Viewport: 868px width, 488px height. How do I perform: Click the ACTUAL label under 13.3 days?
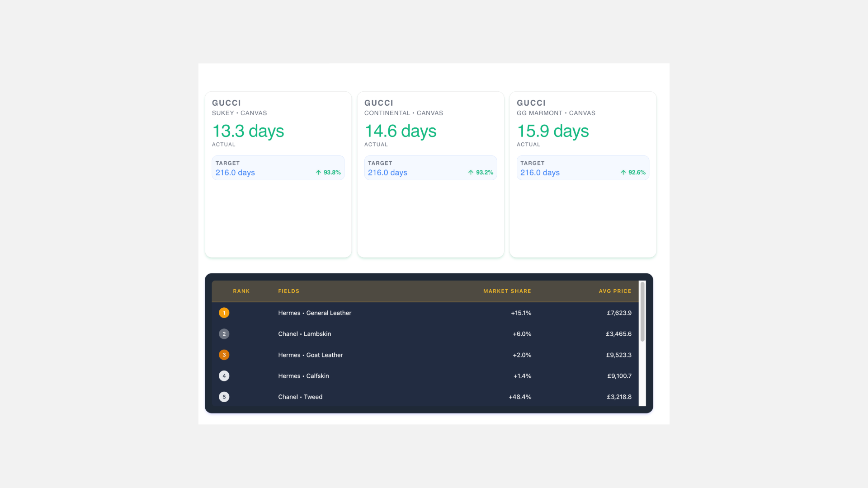pos(223,145)
